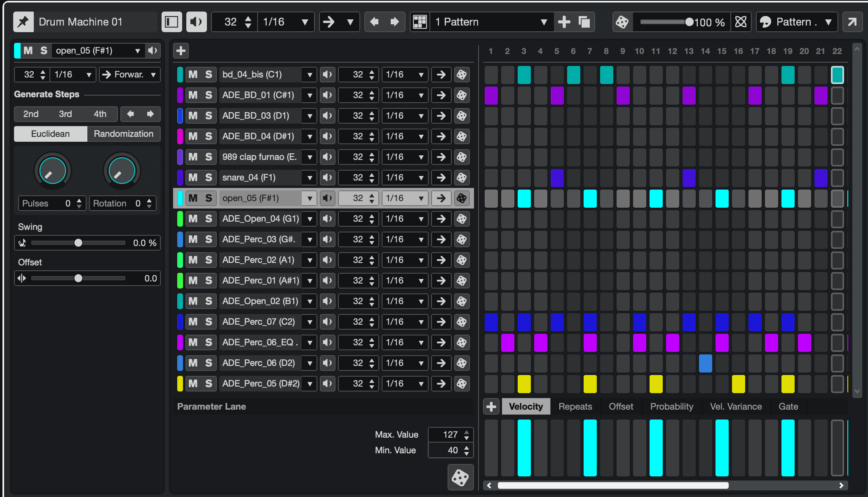
Task: Click the 2nd generate steps button
Action: tap(31, 114)
